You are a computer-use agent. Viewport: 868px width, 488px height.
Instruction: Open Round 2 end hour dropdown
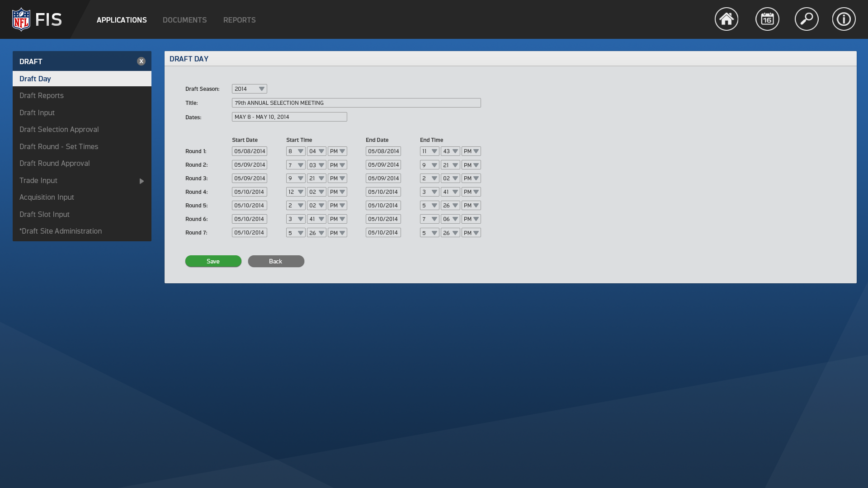pos(429,165)
